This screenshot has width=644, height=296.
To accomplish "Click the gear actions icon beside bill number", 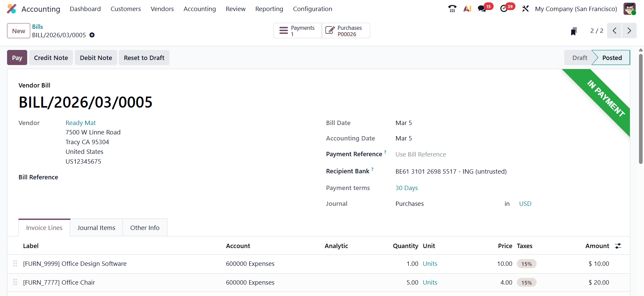I will pos(92,35).
